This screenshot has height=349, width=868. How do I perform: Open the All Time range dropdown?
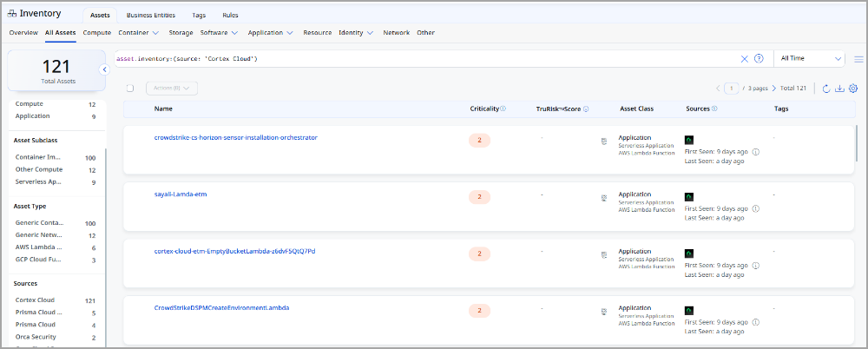[811, 59]
